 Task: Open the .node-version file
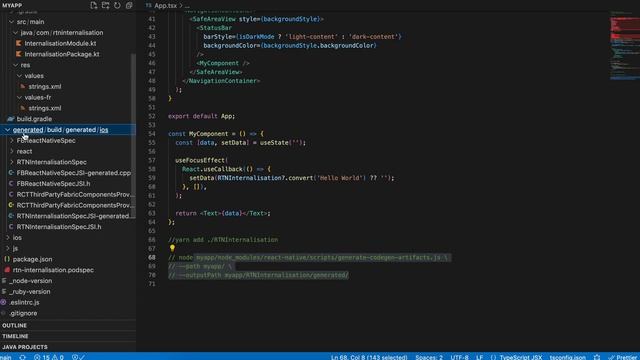[x=31, y=281]
